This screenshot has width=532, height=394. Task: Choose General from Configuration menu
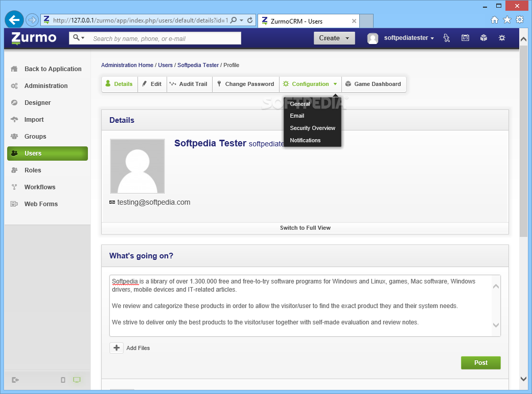click(x=300, y=104)
